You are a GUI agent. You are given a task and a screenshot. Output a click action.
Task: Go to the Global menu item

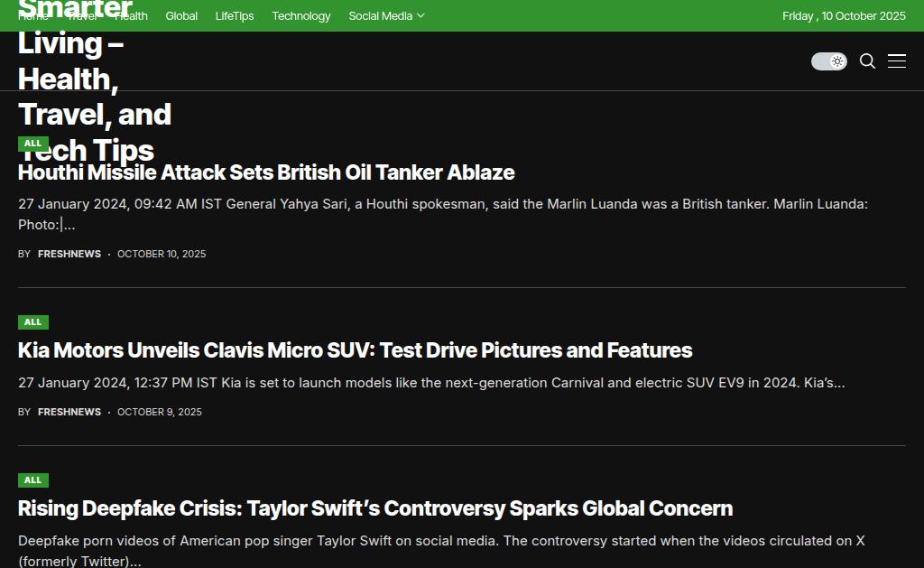(x=181, y=16)
